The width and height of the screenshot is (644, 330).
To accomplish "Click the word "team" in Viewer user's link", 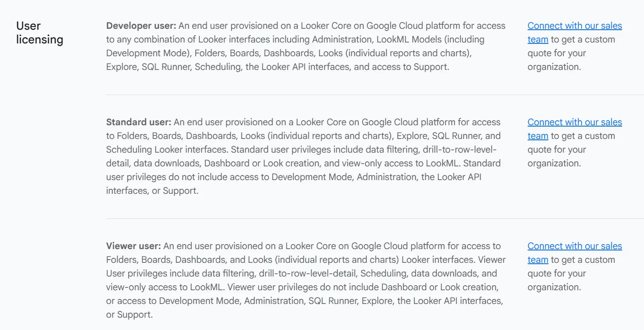I will pos(538,260).
